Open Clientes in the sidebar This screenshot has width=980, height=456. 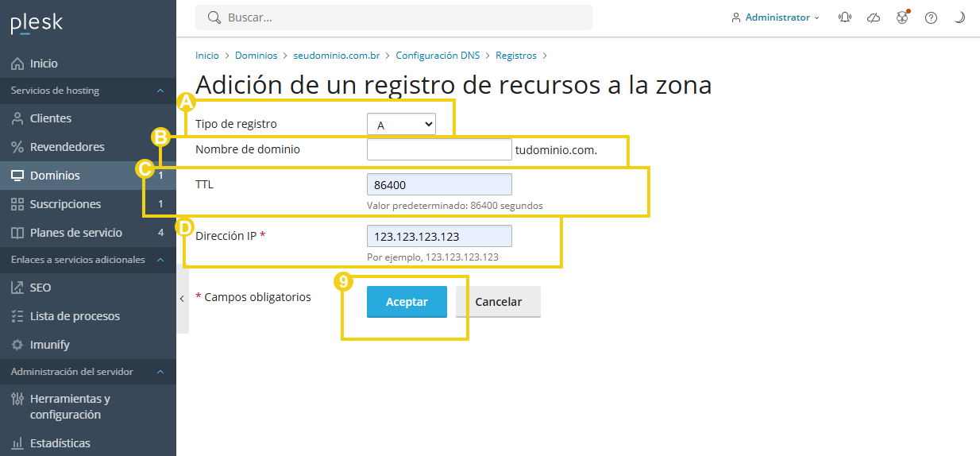point(88,118)
